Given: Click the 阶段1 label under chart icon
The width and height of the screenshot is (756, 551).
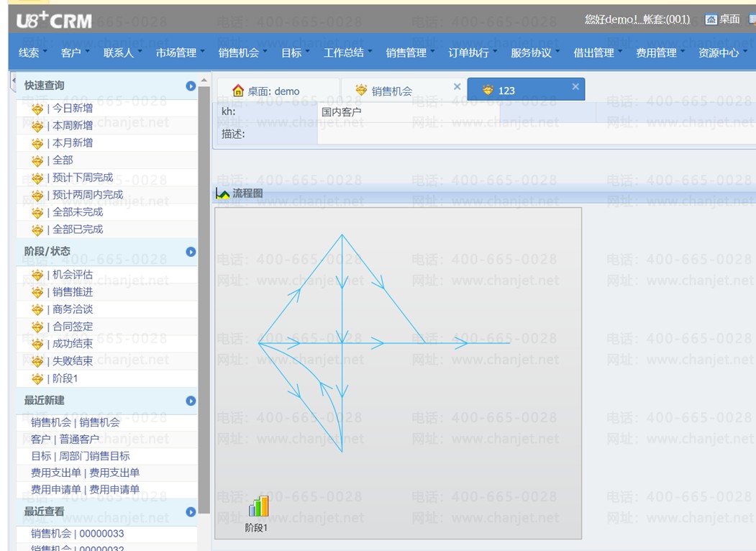Looking at the screenshot, I should coord(256,528).
